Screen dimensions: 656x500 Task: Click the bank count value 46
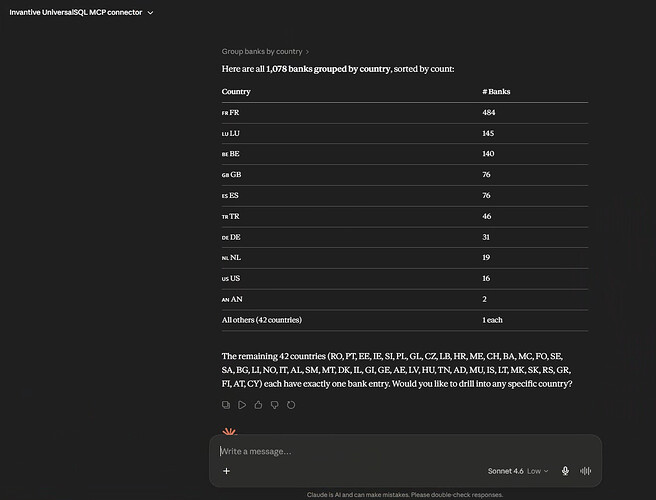(487, 216)
